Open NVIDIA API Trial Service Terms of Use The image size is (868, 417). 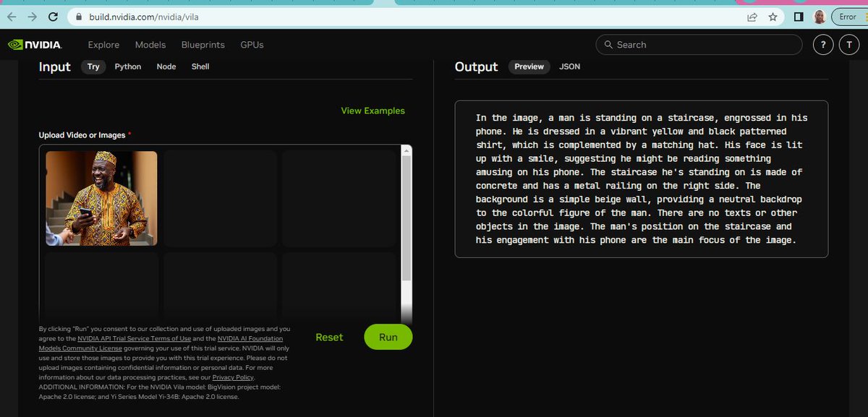pos(135,338)
